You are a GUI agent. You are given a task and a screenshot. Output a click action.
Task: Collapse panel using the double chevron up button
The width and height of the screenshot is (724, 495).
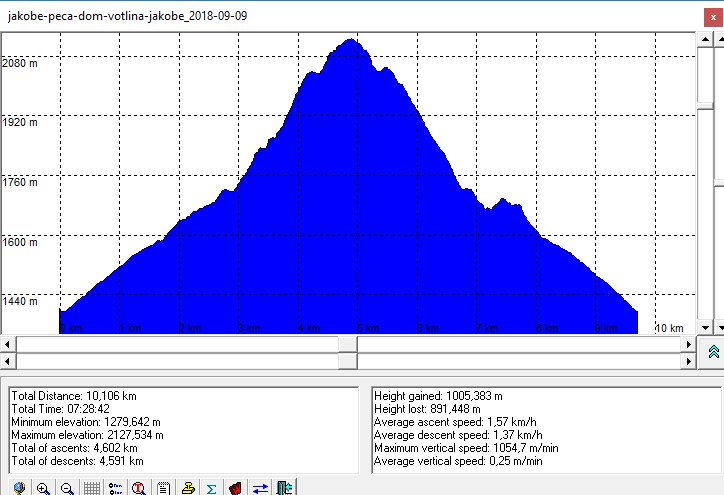pyautogui.click(x=713, y=351)
